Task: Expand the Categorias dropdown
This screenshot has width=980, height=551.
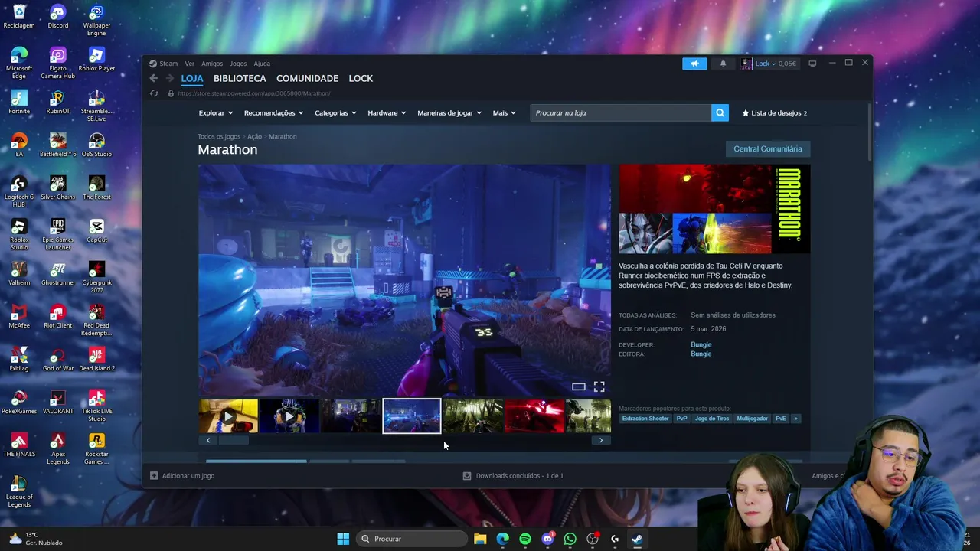Action: [x=335, y=112]
